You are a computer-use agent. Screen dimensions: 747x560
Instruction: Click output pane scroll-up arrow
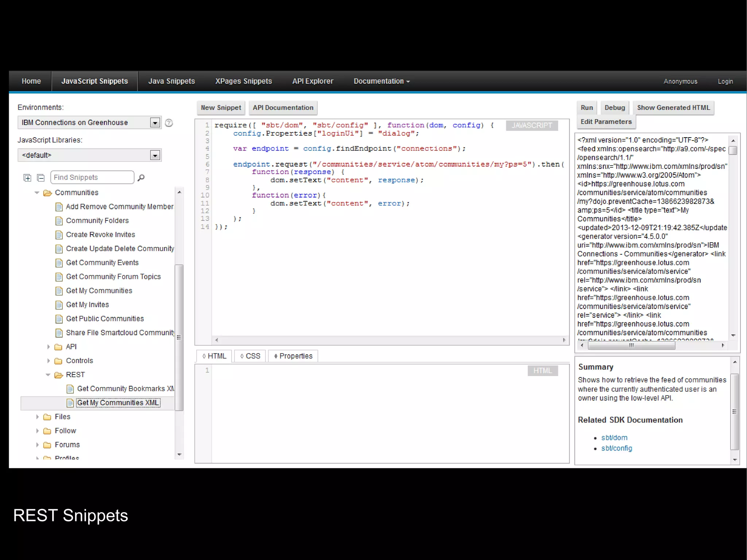(733, 141)
